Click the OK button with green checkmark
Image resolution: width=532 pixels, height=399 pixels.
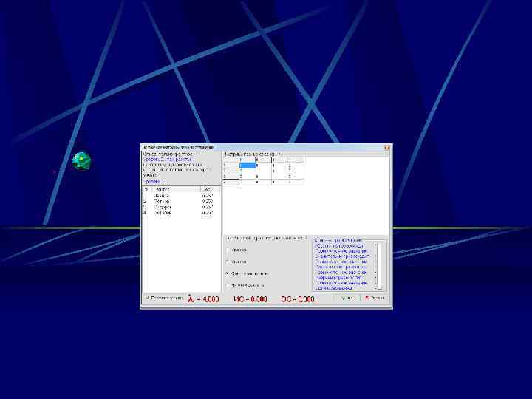347,298
